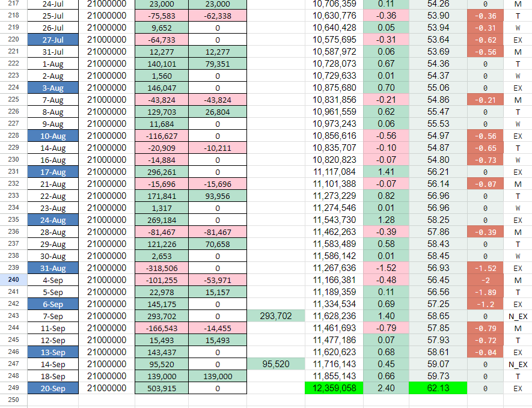Click the 1-Aug date cell

pos(53,64)
